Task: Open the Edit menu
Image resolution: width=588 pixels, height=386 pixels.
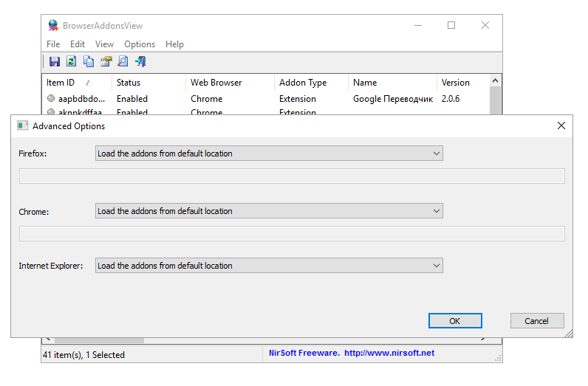Action: [x=78, y=44]
